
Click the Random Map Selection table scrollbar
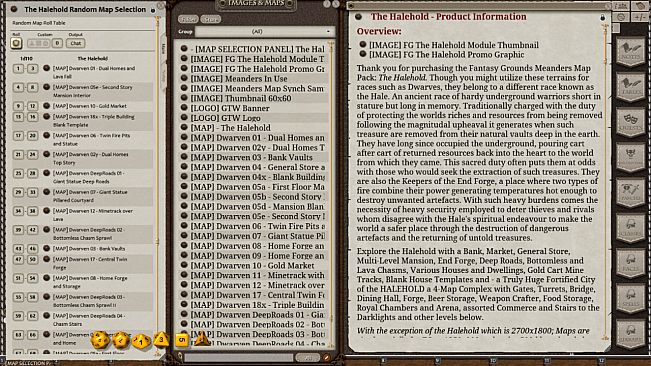157,187
